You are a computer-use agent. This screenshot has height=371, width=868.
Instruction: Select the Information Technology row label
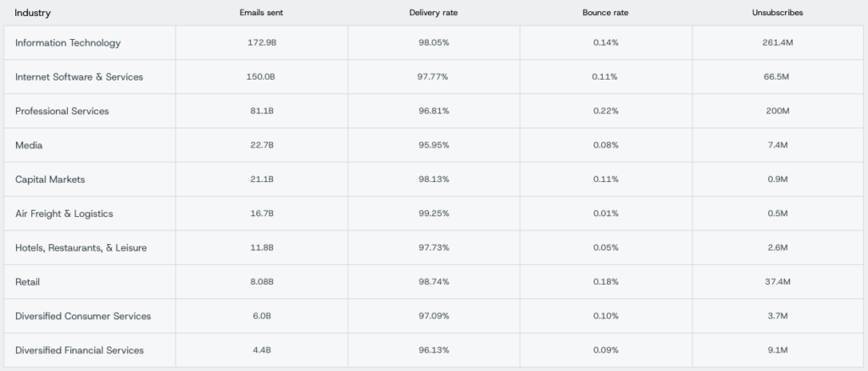68,43
